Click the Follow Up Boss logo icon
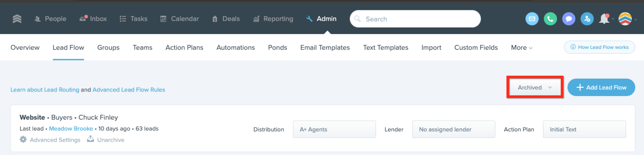644x155 pixels. click(17, 19)
